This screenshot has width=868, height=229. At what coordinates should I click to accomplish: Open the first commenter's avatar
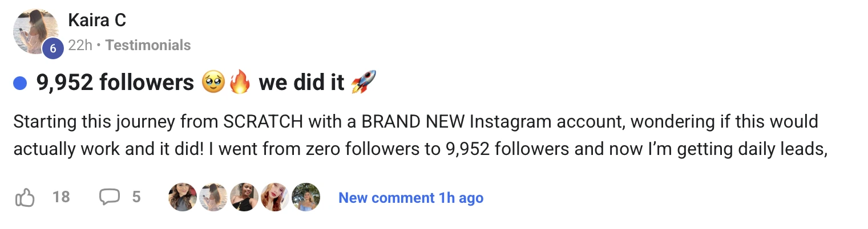(x=183, y=198)
